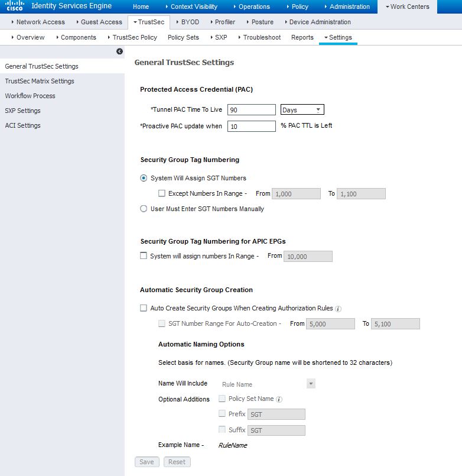Show info for Policy Set Name option
Image resolution: width=462 pixels, height=476 pixels.
[279, 399]
